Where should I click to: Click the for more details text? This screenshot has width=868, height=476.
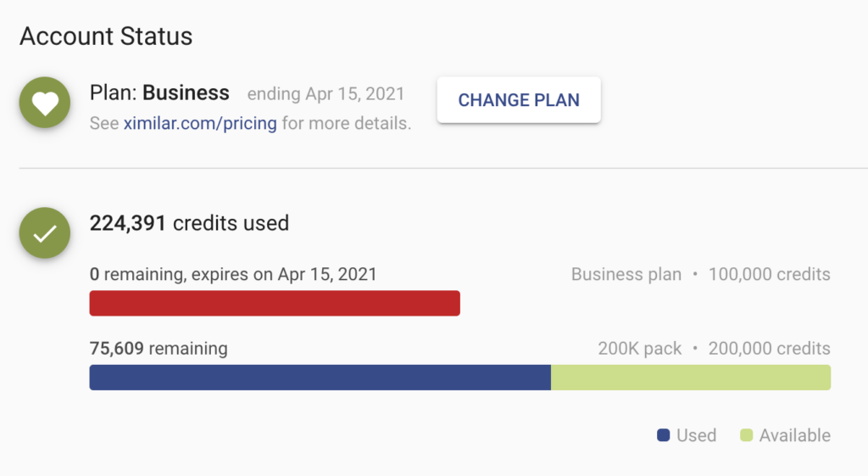pos(347,123)
